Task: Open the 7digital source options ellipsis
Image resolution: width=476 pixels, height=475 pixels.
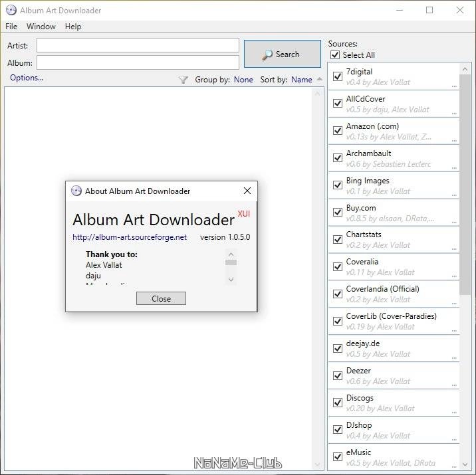Action: 454,86
